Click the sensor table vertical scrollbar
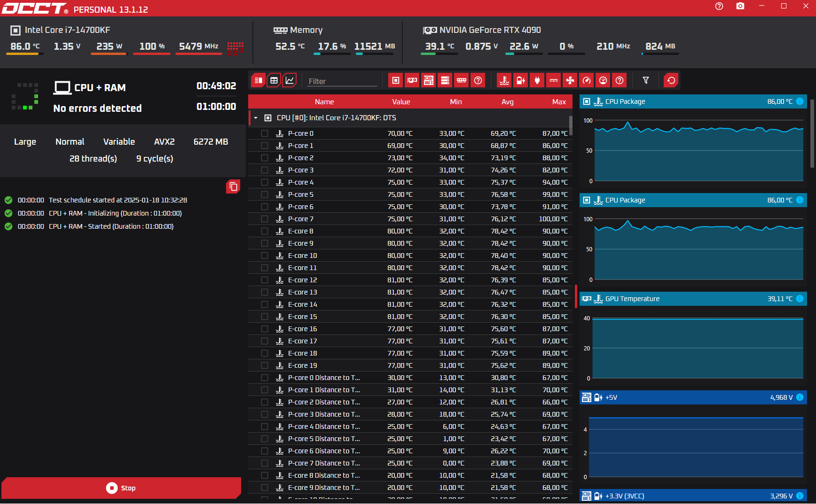This screenshot has height=504, width=816. (571, 125)
